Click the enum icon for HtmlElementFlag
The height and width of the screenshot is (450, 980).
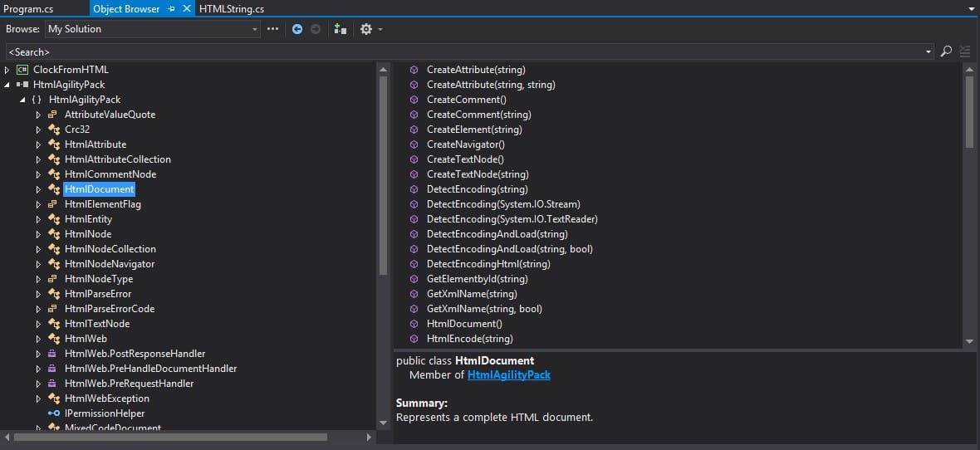coord(53,203)
